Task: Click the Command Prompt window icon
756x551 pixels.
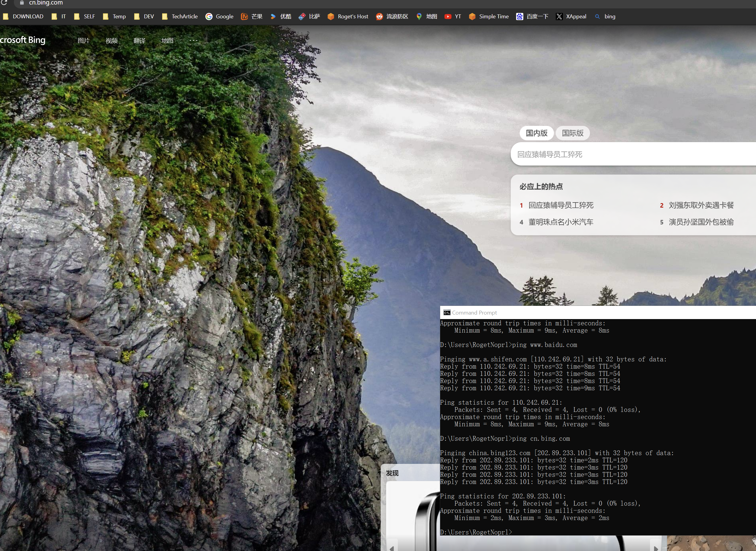Action: tap(447, 312)
